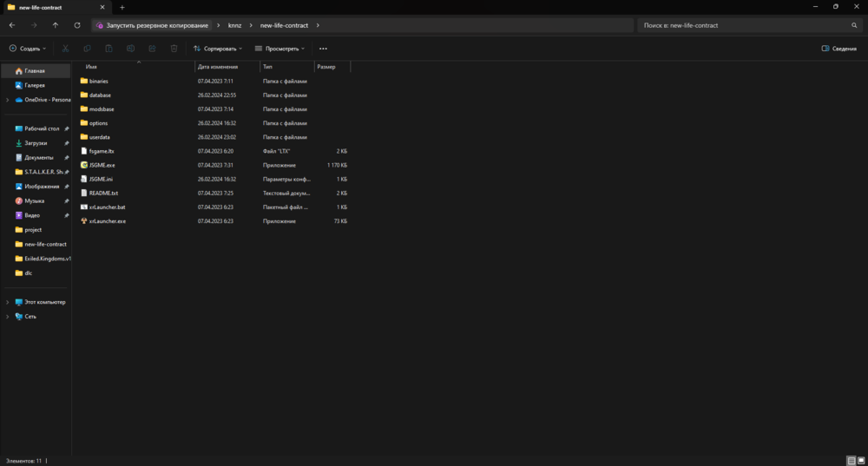Click the Back navigation arrow

click(12, 25)
